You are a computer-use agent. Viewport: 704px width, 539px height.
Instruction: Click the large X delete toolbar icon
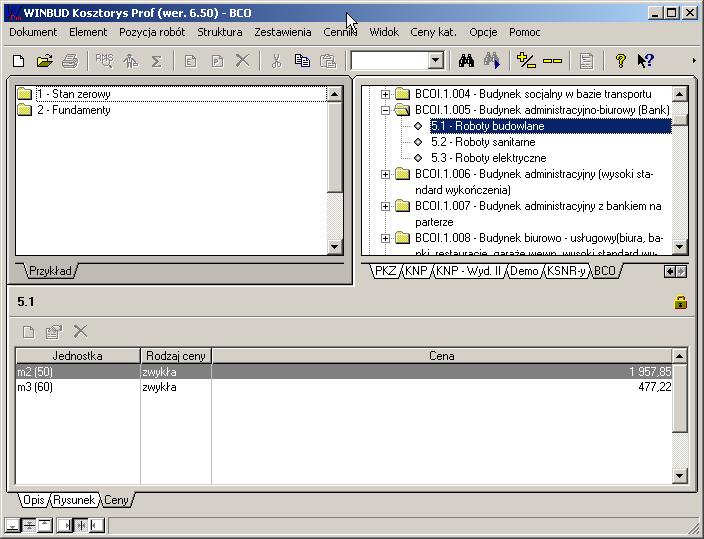point(242,61)
